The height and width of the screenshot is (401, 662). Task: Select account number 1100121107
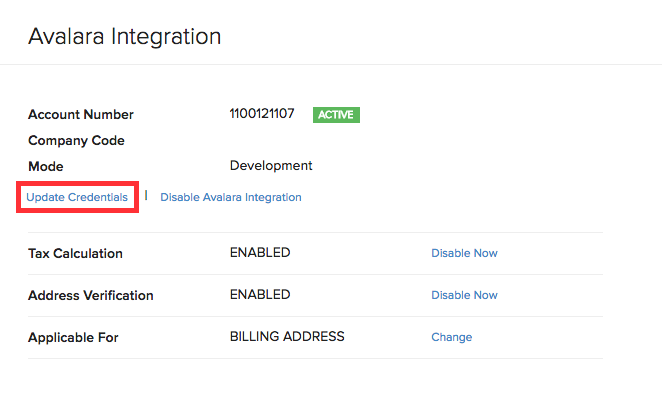click(x=262, y=114)
